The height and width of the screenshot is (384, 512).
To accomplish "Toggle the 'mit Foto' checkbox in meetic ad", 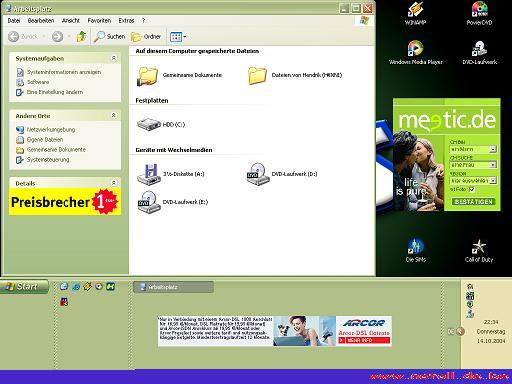I will coord(472,189).
